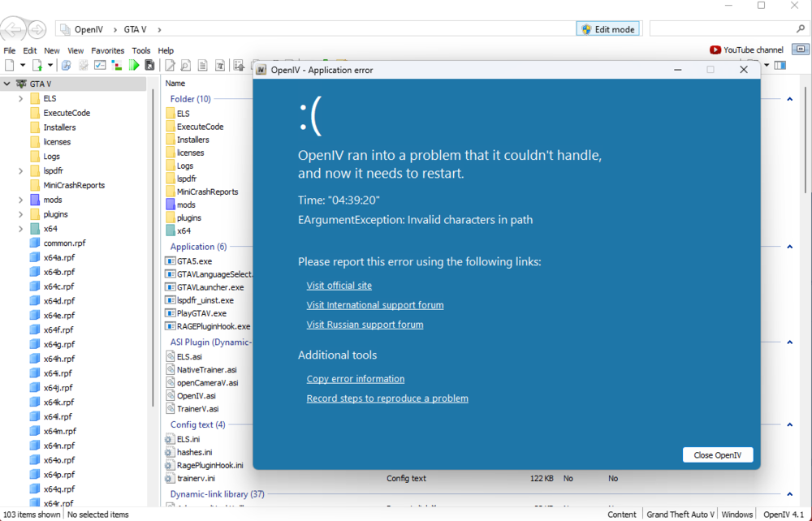Open the Help menu
Viewport: 812px width, 521px height.
(x=166, y=50)
